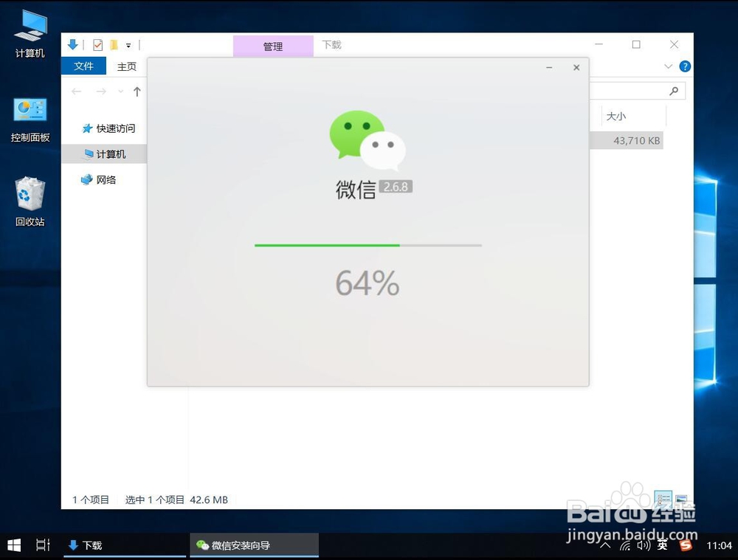Select 快速访问 in navigation pane
The image size is (738, 560).
coord(108,128)
